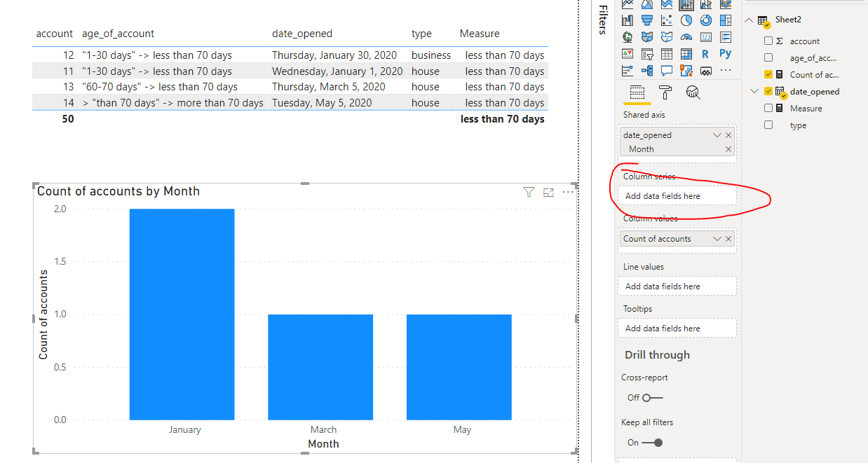Sort table by type column header
868x463 pixels.
[421, 34]
